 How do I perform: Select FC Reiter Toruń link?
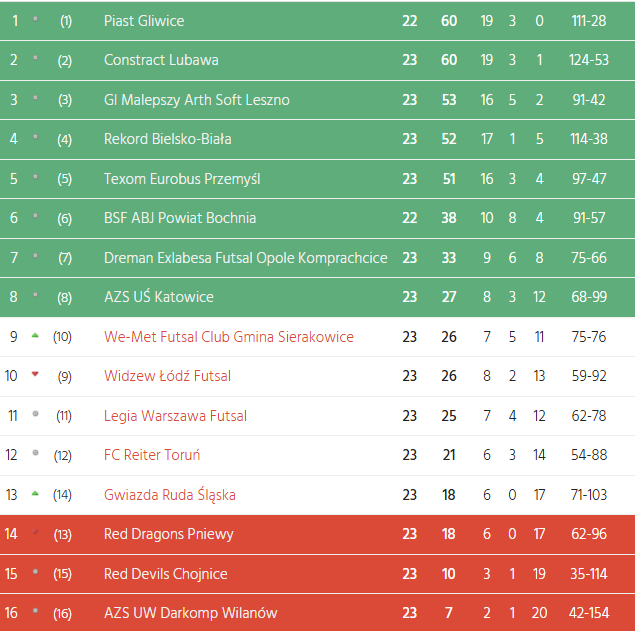[x=152, y=455]
